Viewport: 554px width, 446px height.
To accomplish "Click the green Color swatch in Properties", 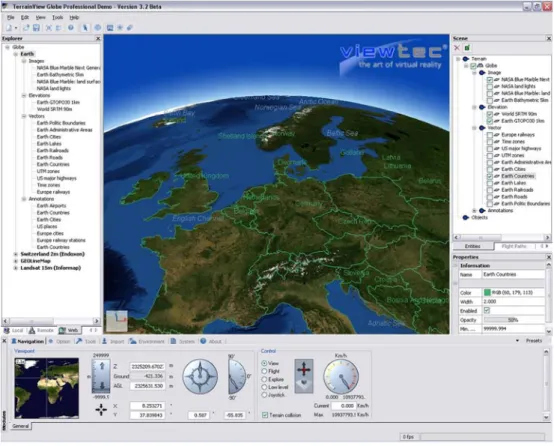I will tap(487, 292).
